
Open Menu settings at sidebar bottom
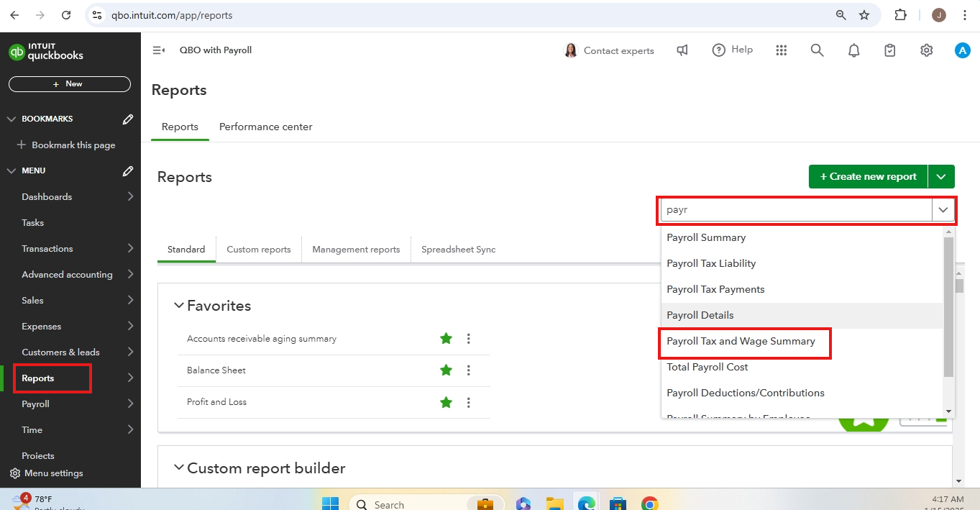(46, 473)
